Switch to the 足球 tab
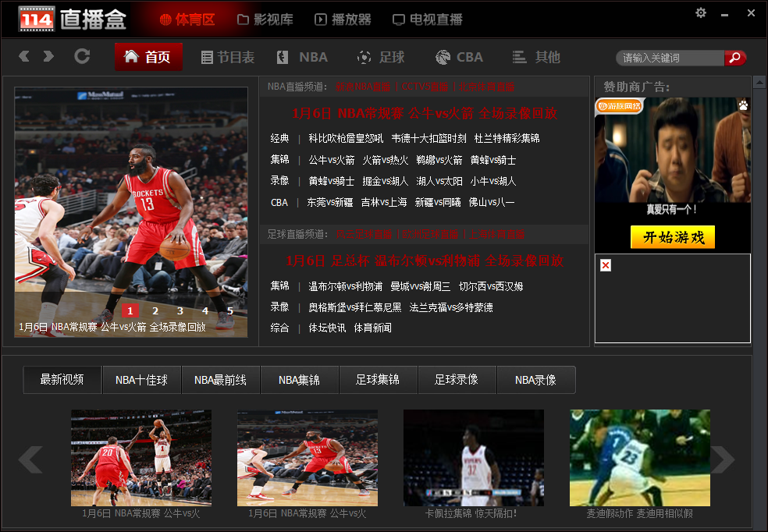 [x=381, y=57]
